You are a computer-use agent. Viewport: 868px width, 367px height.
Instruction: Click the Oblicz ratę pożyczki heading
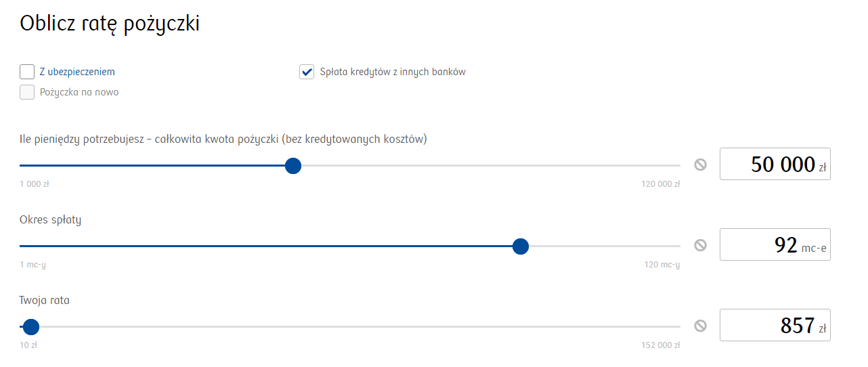[110, 24]
